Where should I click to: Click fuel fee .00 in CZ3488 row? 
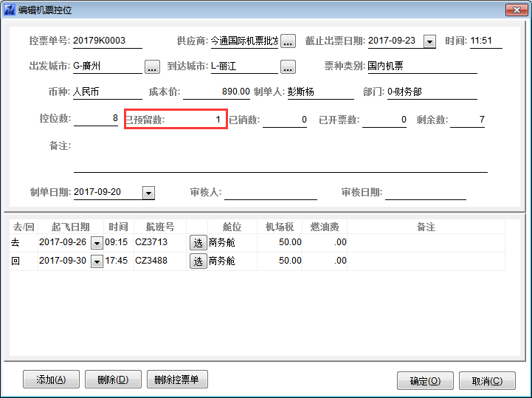coord(325,261)
